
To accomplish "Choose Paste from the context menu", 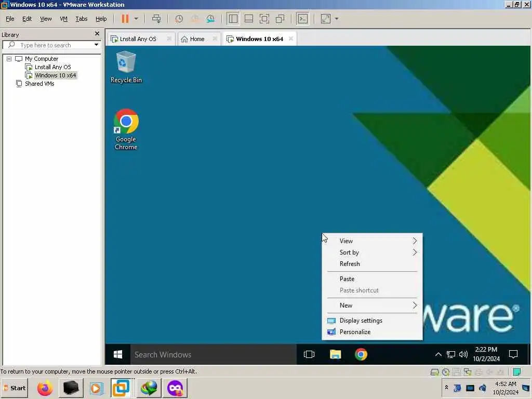I will tap(372, 279).
